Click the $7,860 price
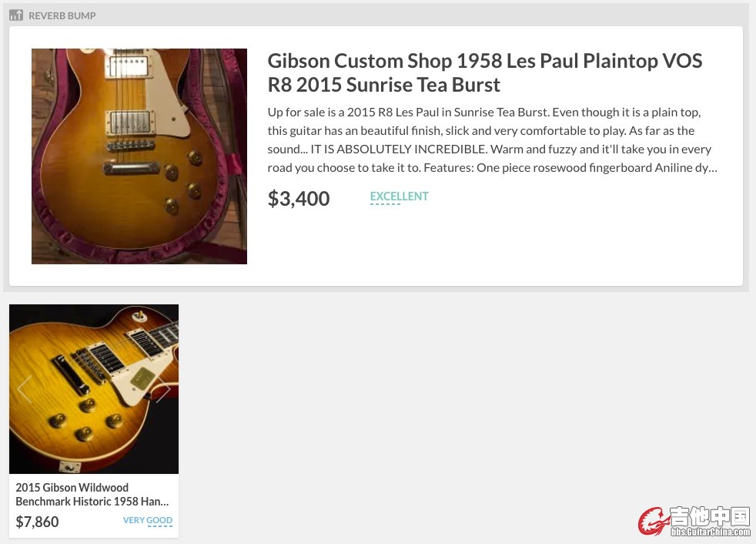Screen dimensions: 756x544 click(x=37, y=522)
